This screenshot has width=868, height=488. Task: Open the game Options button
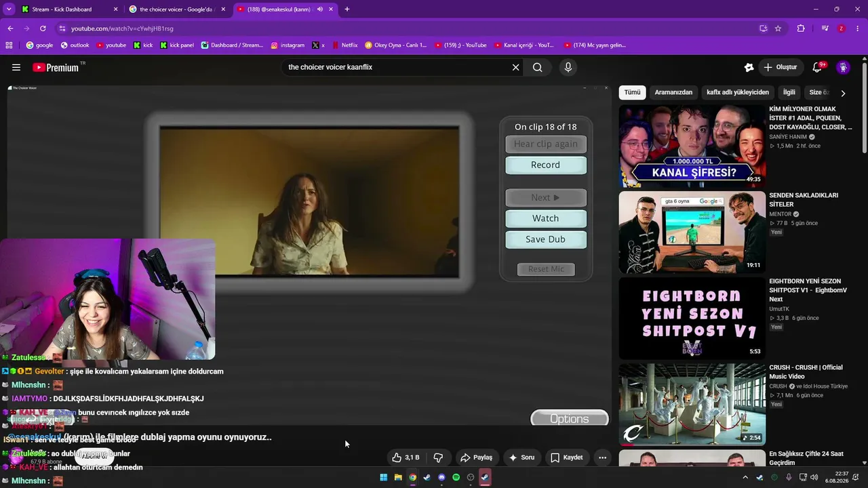[x=570, y=419]
